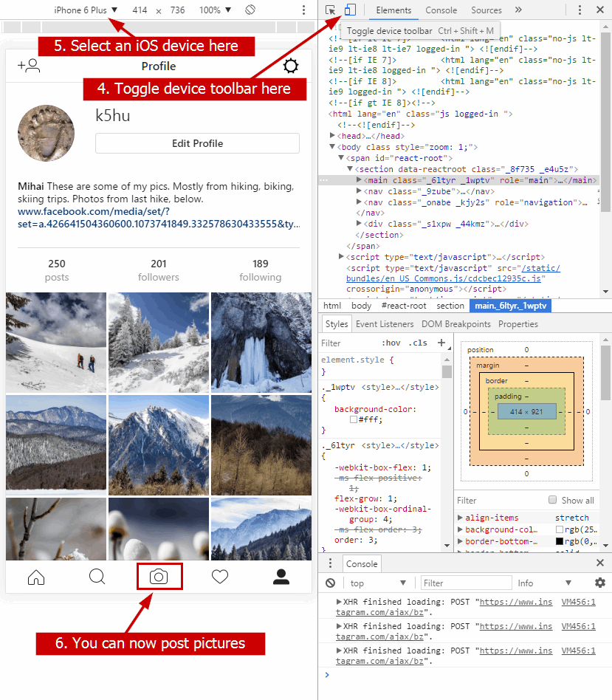Open Instagram search magnifier icon
Viewport: 612px width, 700px height.
tap(97, 577)
